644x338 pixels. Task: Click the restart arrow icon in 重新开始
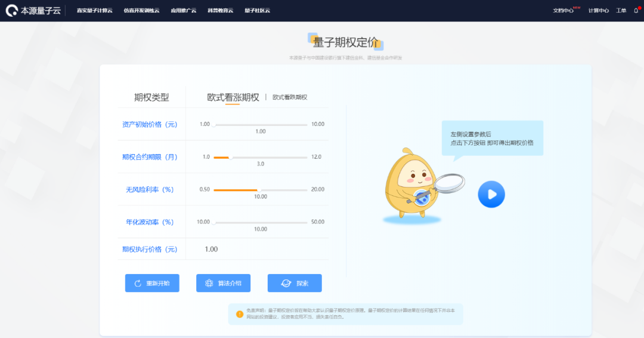138,283
